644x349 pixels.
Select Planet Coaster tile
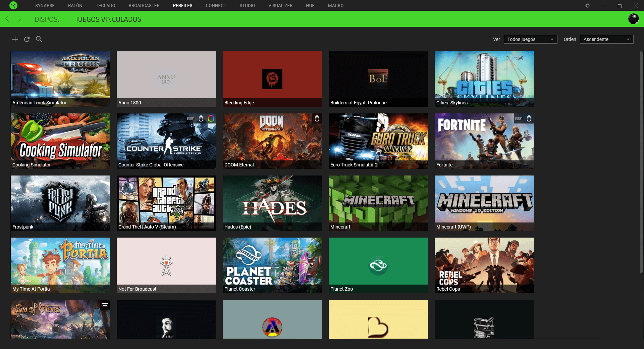coord(272,265)
